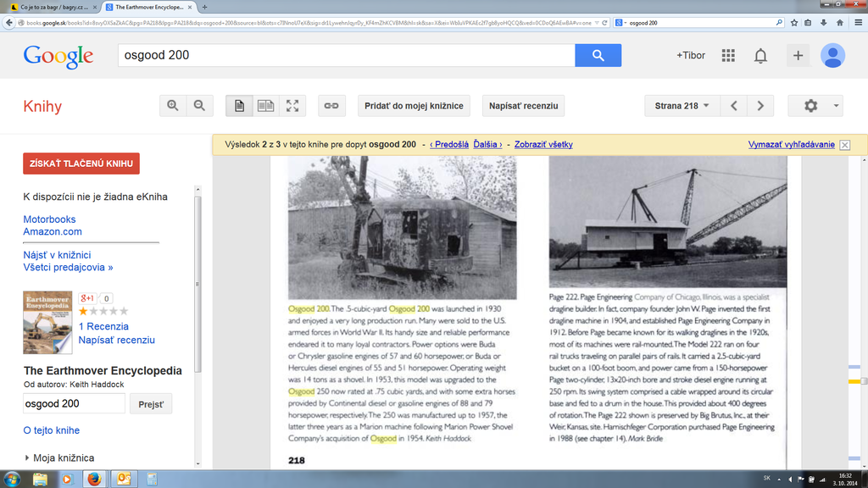Image resolution: width=868 pixels, height=488 pixels.
Task: Show the bookmarks list icon
Action: (808, 23)
